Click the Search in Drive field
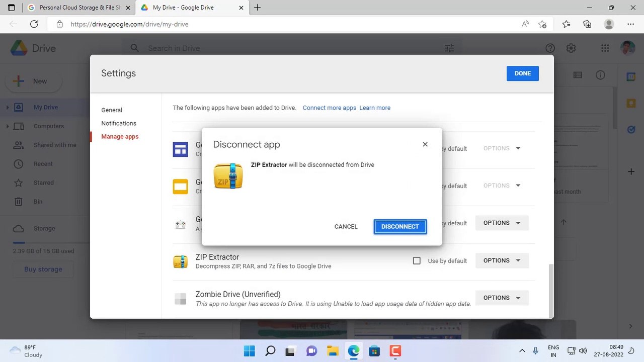The image size is (644, 362). (x=292, y=48)
